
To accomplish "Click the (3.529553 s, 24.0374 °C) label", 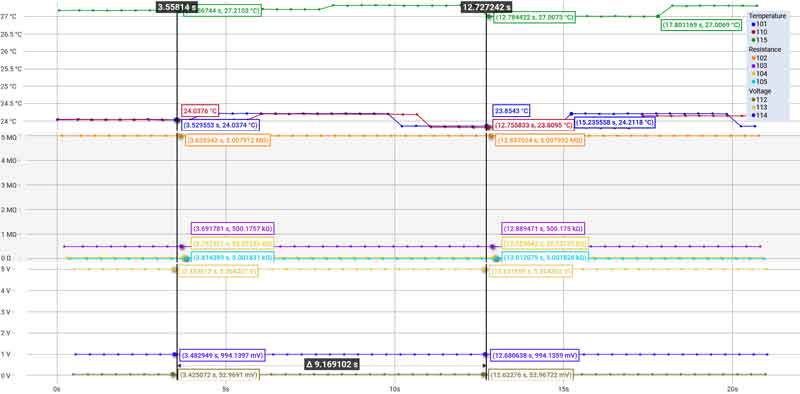I will [x=220, y=125].
